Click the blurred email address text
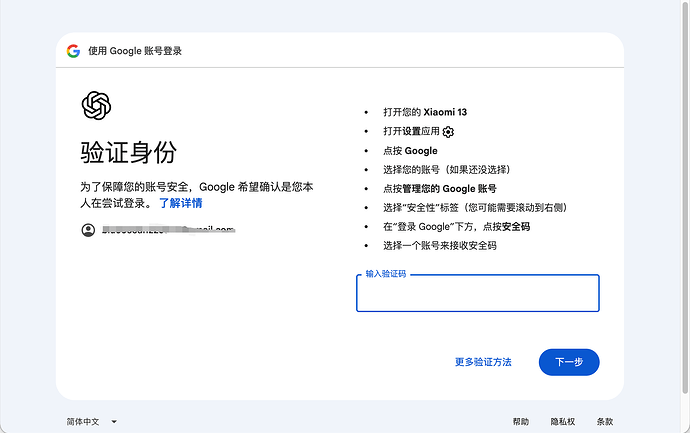 [169, 230]
